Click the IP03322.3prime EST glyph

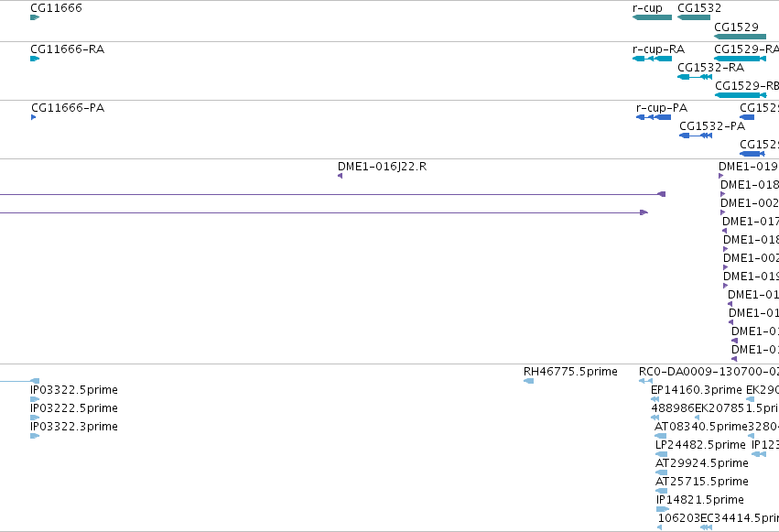pos(35,436)
